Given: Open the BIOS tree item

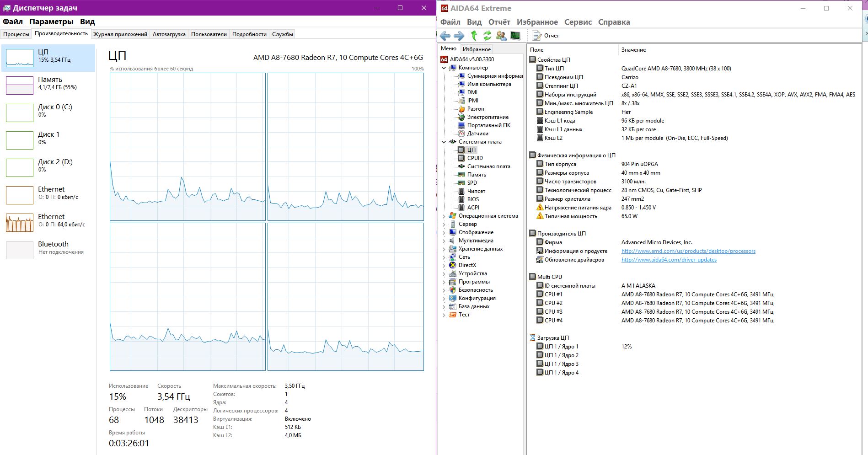Looking at the screenshot, I should coord(469,199).
